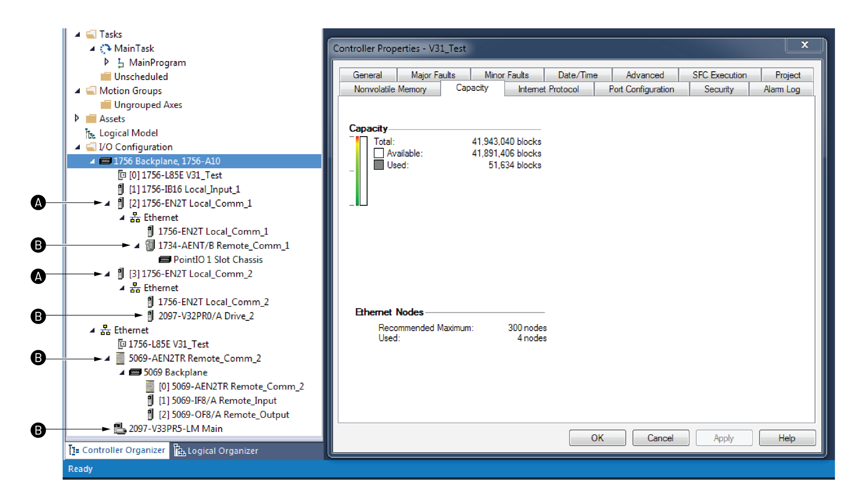Click the Unscheduled folder icon
Screen dimensions: 868x501
(106, 76)
